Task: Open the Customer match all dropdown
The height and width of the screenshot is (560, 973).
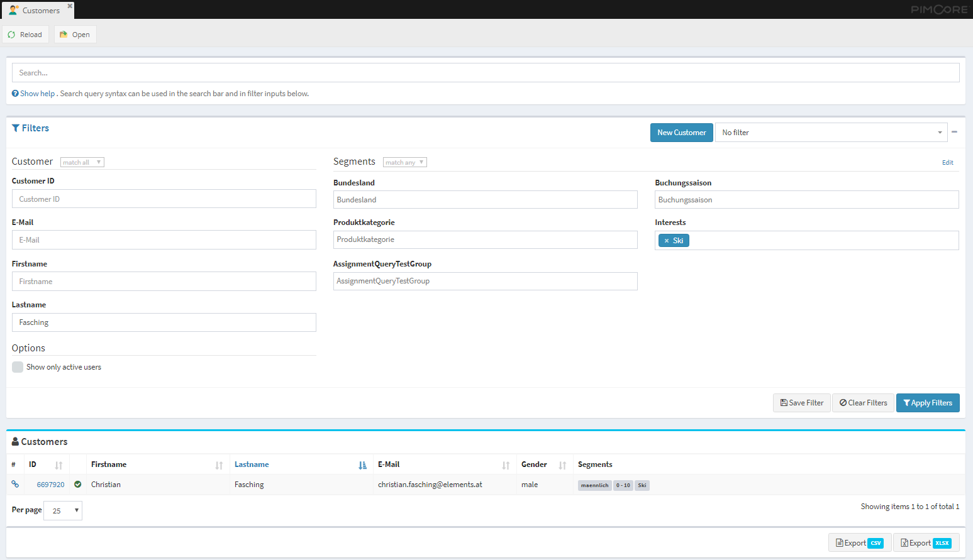Action: 82,162
